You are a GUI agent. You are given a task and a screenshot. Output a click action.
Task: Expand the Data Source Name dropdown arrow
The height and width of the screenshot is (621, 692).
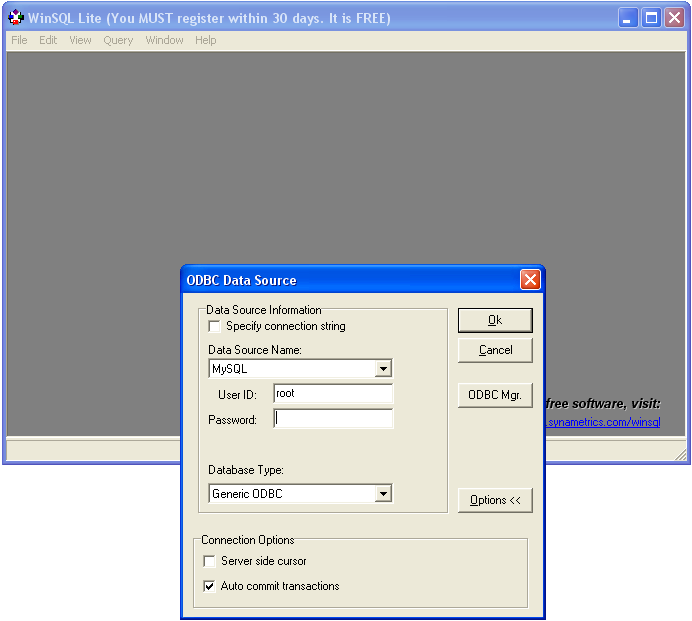click(x=383, y=369)
